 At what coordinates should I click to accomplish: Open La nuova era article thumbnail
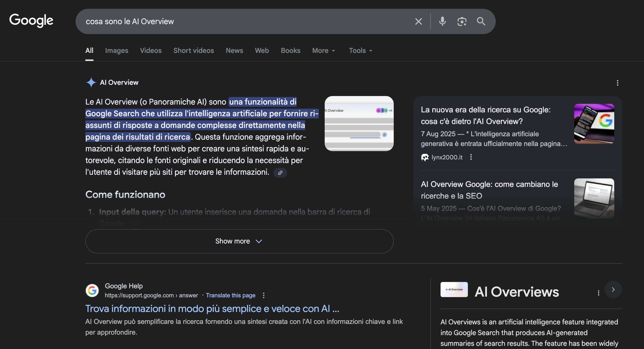coord(594,124)
